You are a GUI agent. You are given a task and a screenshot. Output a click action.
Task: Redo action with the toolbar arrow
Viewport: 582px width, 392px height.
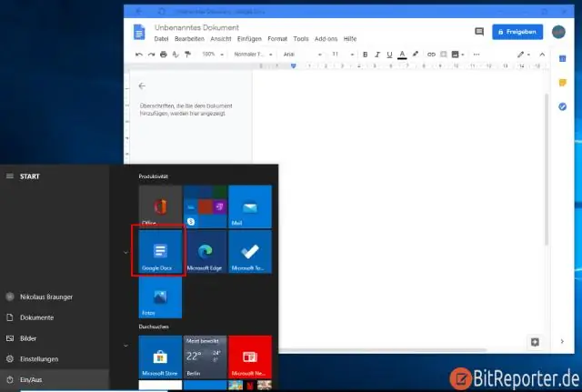pyautogui.click(x=151, y=55)
